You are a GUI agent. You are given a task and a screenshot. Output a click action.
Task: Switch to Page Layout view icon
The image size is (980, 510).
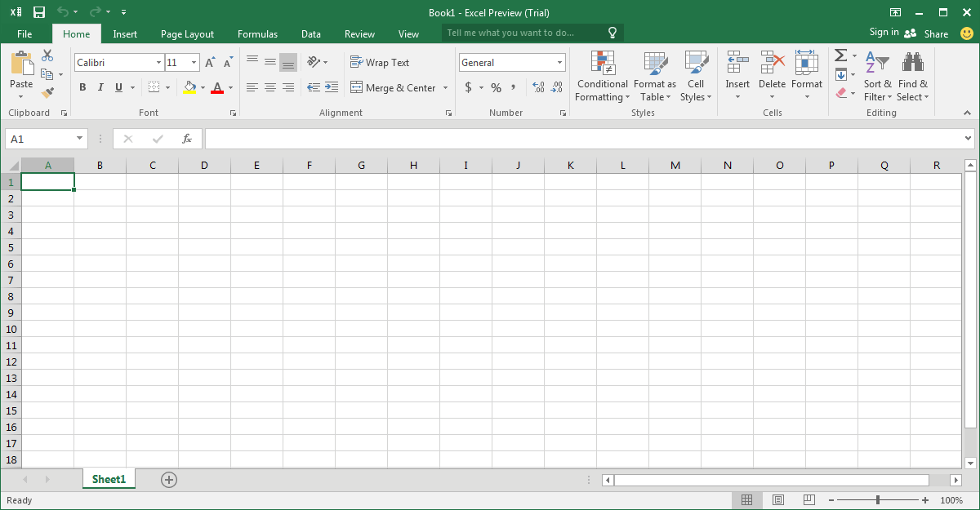point(778,500)
